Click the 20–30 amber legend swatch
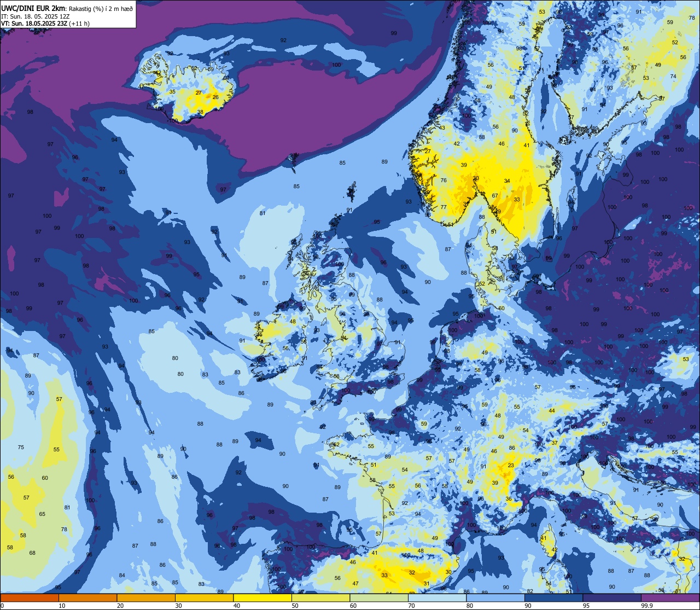Viewport: 700px width, 610px height. tap(146, 597)
